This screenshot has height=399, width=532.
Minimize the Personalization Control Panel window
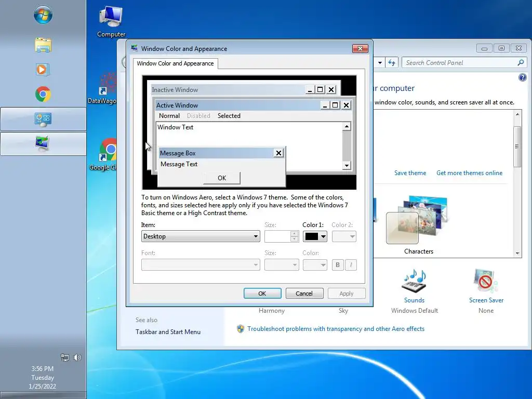click(x=484, y=48)
